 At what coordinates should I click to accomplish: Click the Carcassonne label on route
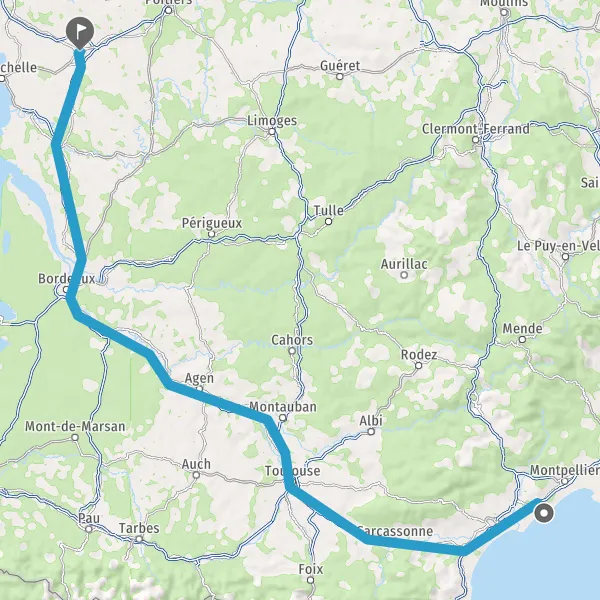[395, 531]
